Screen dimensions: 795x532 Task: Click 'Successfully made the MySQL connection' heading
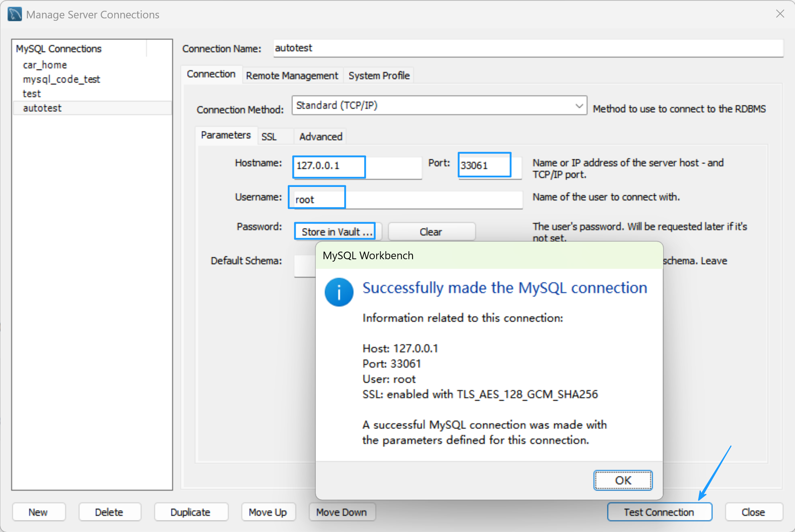tap(505, 288)
